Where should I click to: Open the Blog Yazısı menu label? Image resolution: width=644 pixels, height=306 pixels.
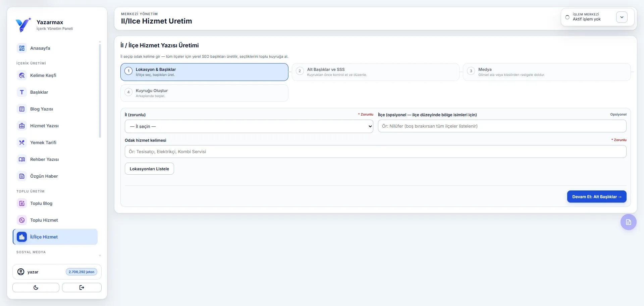pyautogui.click(x=42, y=109)
